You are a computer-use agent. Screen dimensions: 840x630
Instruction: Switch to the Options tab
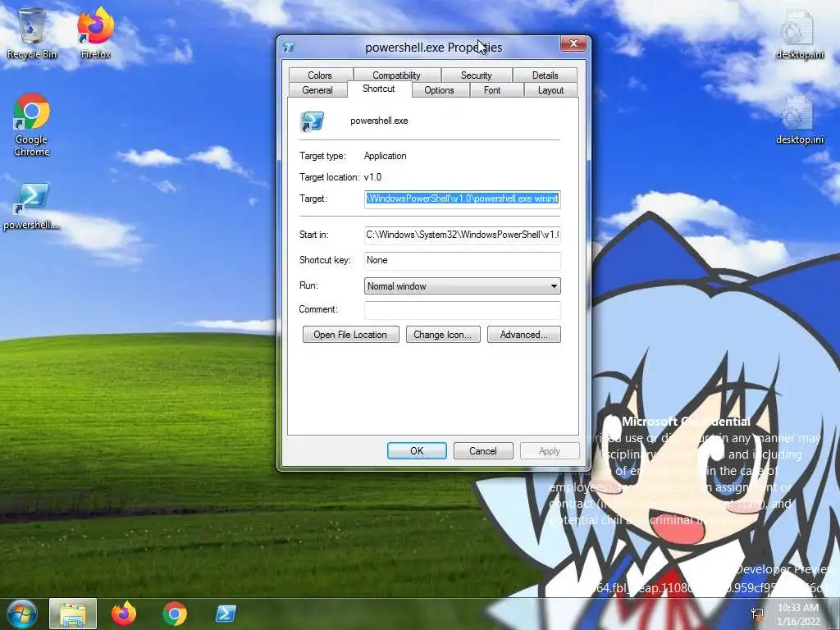coord(440,90)
